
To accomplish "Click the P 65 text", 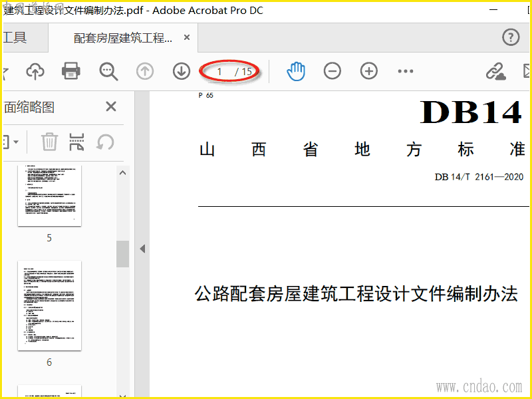I will pos(206,95).
